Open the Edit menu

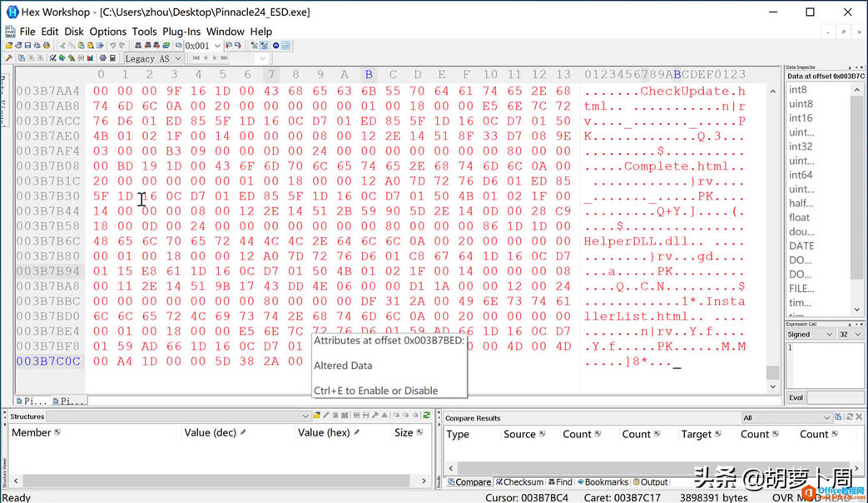50,32
